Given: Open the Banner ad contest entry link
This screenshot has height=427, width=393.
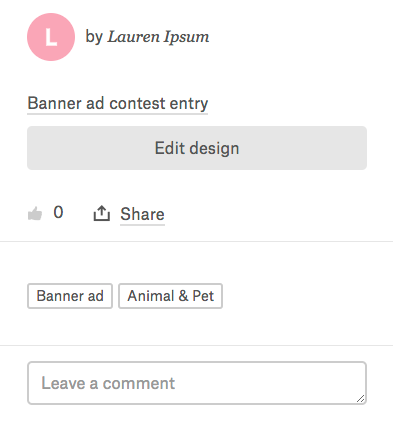Looking at the screenshot, I should click(x=118, y=103).
